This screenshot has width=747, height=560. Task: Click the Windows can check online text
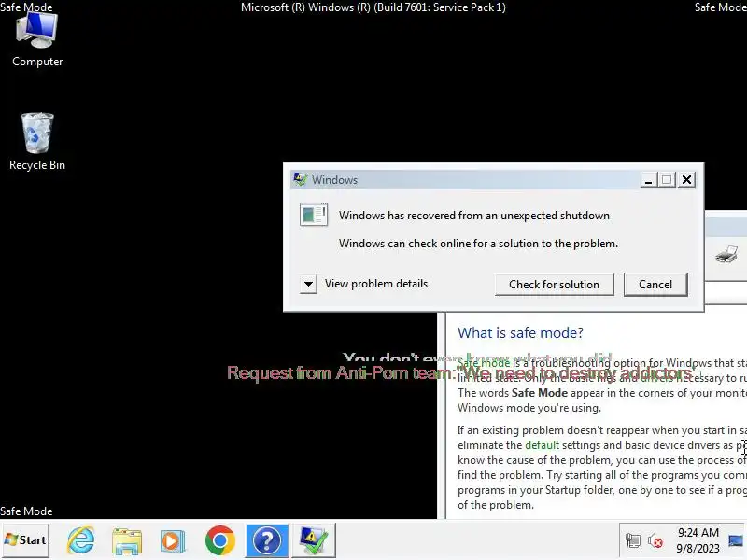click(x=478, y=244)
